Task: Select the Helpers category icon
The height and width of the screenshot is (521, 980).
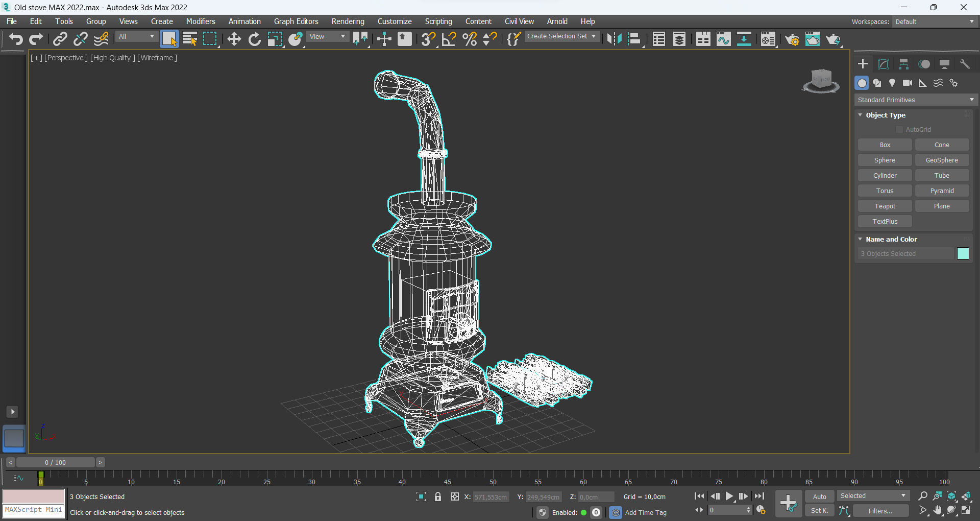Action: point(923,83)
